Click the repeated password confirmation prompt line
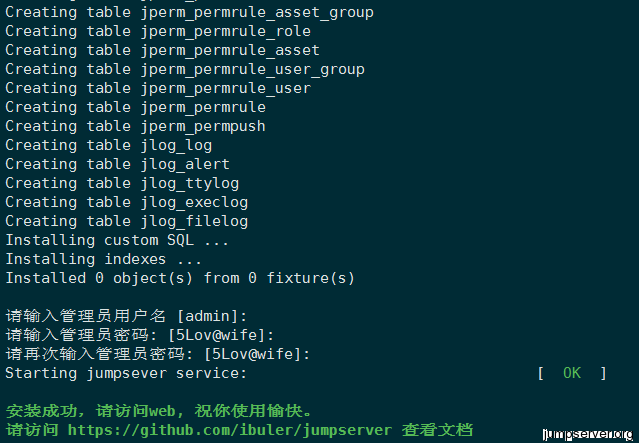Screen dimensions: 639x443 (x=158, y=354)
